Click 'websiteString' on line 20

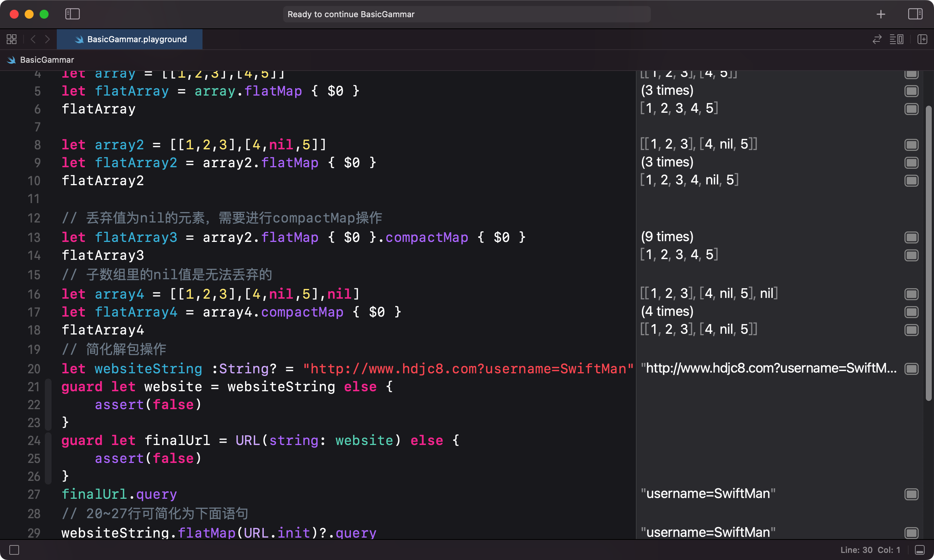click(148, 369)
